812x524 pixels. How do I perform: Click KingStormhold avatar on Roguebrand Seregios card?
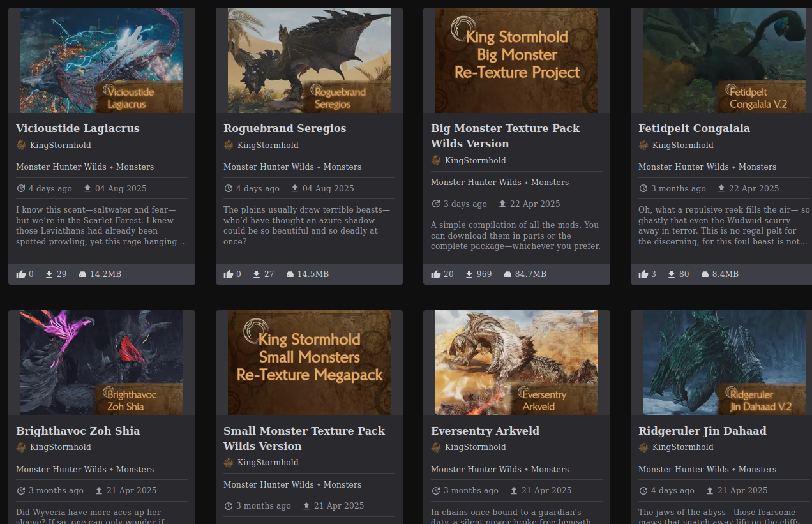229,145
